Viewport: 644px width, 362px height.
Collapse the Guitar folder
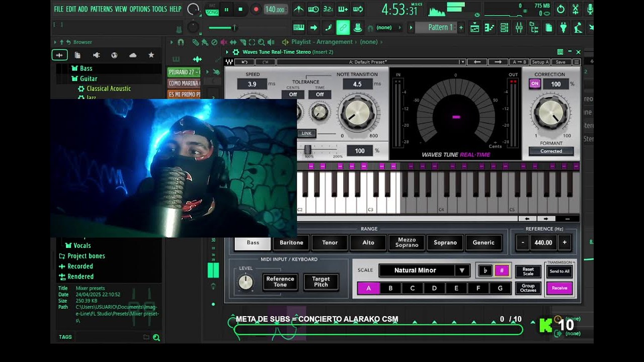pos(85,78)
